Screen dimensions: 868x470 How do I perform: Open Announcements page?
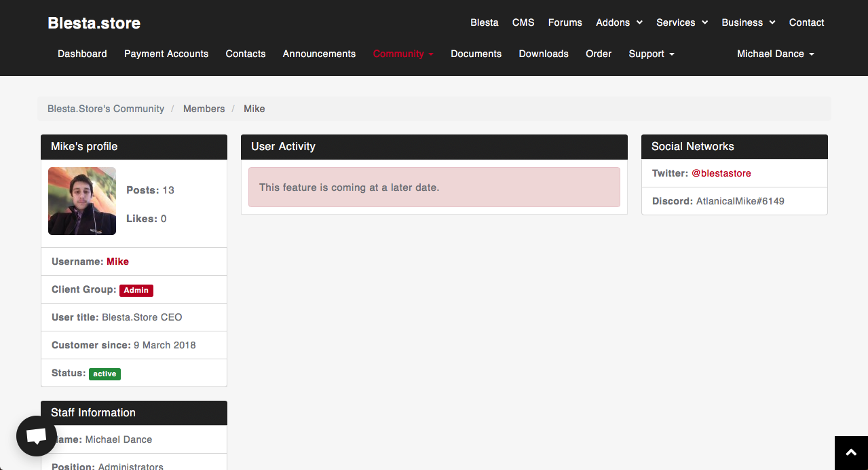click(x=319, y=54)
